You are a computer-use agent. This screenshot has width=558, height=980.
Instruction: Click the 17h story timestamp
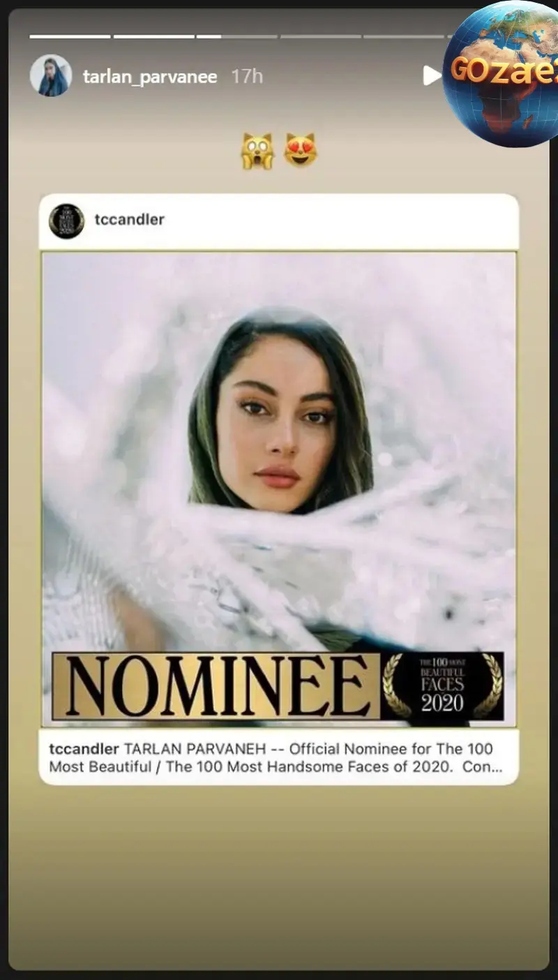pyautogui.click(x=247, y=76)
